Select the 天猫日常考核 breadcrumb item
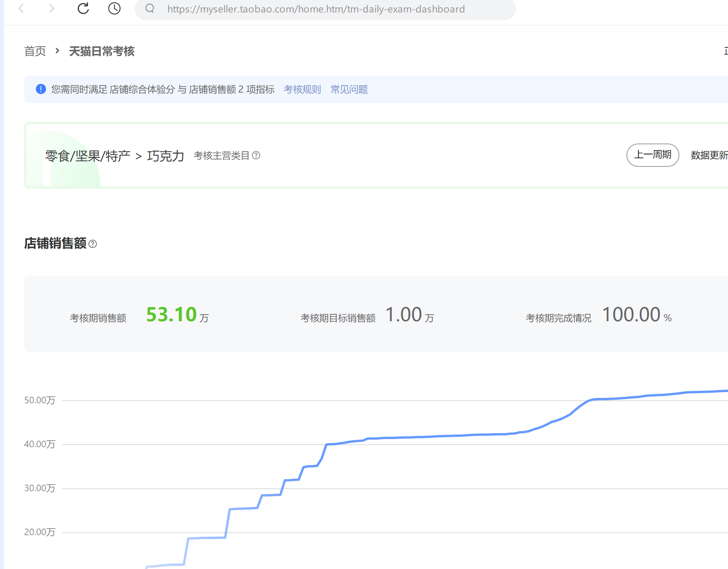Image resolution: width=728 pixels, height=569 pixels. pyautogui.click(x=102, y=51)
